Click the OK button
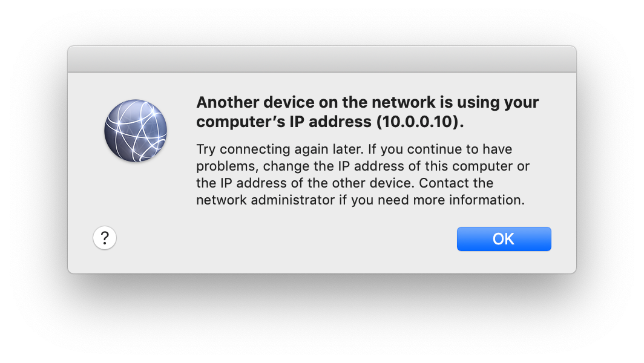 pos(504,239)
